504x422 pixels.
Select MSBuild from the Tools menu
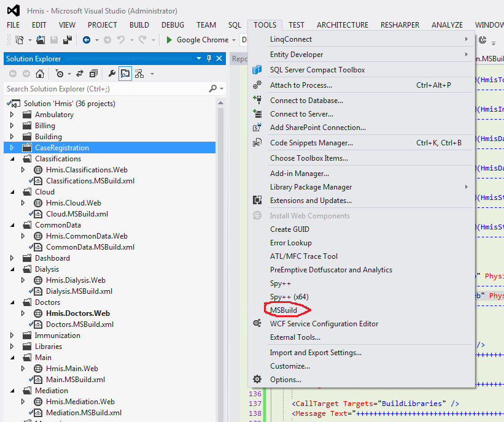[284, 310]
